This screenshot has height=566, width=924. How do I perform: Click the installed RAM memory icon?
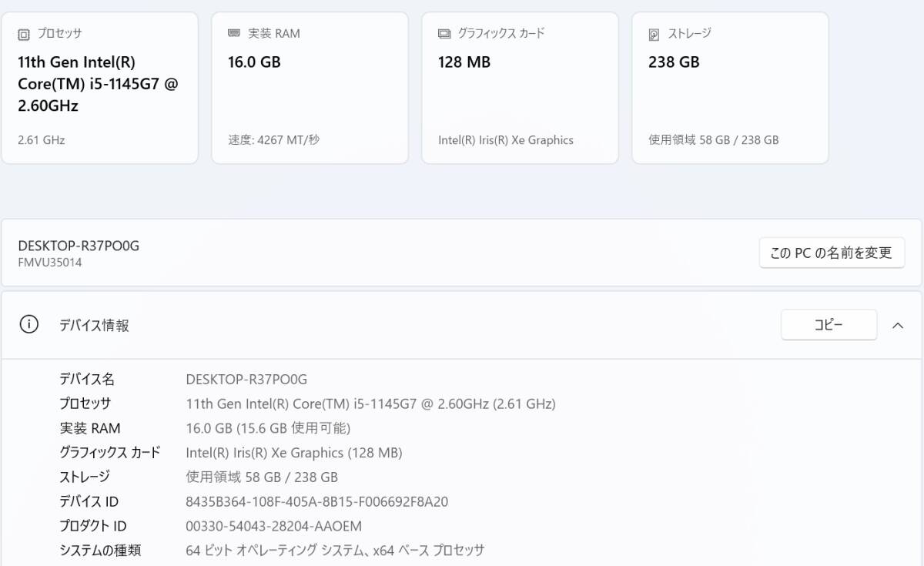tap(234, 33)
